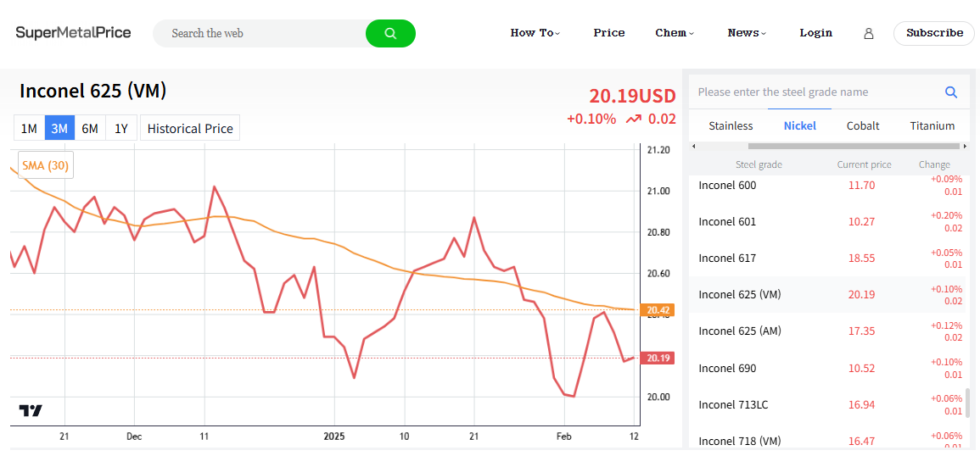The image size is (980, 456).
Task: Click the horizontal tab scrollbar thumb
Action: pos(853,146)
